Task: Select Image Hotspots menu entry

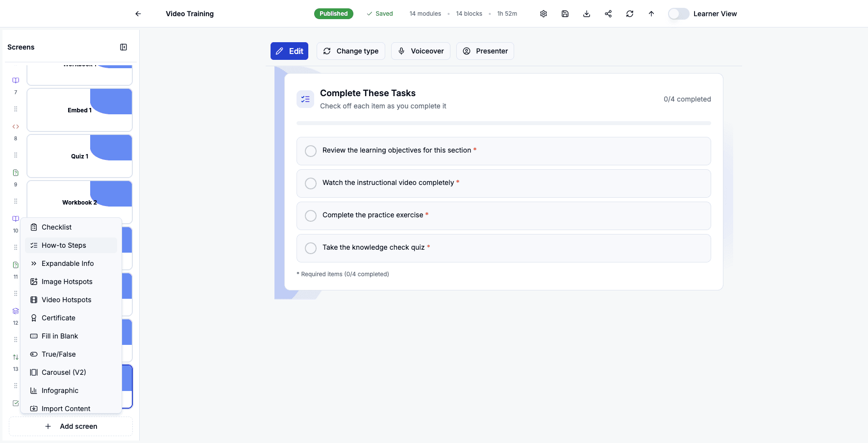Action: coord(71,282)
